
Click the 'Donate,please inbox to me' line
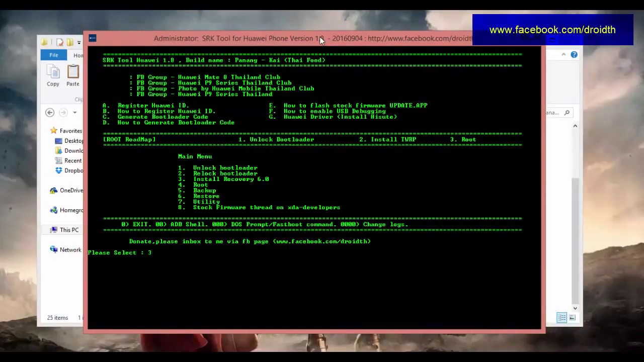point(250,241)
